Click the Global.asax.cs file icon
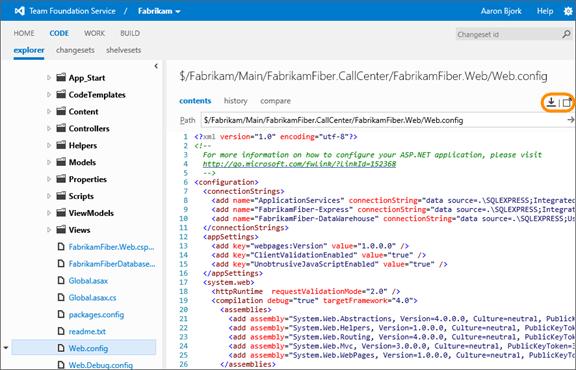Image resolution: width=576 pixels, height=370 pixels. pos(61,298)
